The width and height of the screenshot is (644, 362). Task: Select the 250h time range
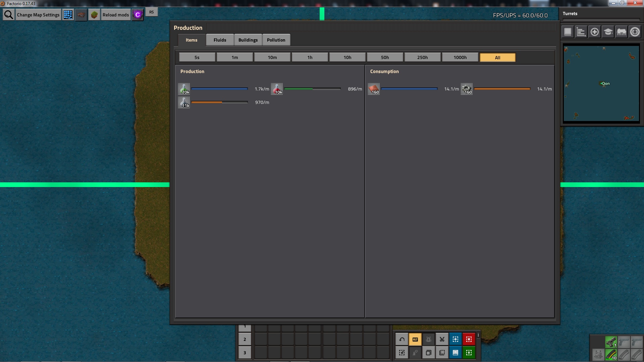coord(423,57)
